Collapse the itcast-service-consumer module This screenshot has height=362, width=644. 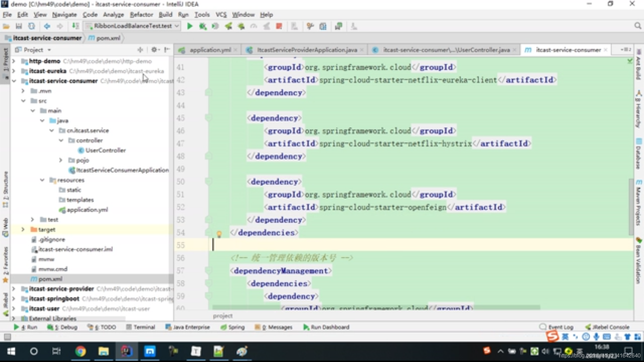click(x=14, y=81)
